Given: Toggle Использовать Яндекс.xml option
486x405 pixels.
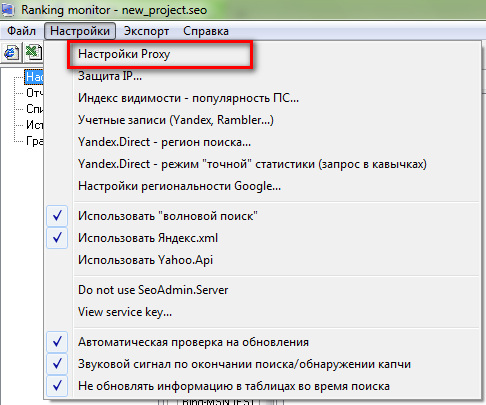Looking at the screenshot, I should tap(263, 238).
